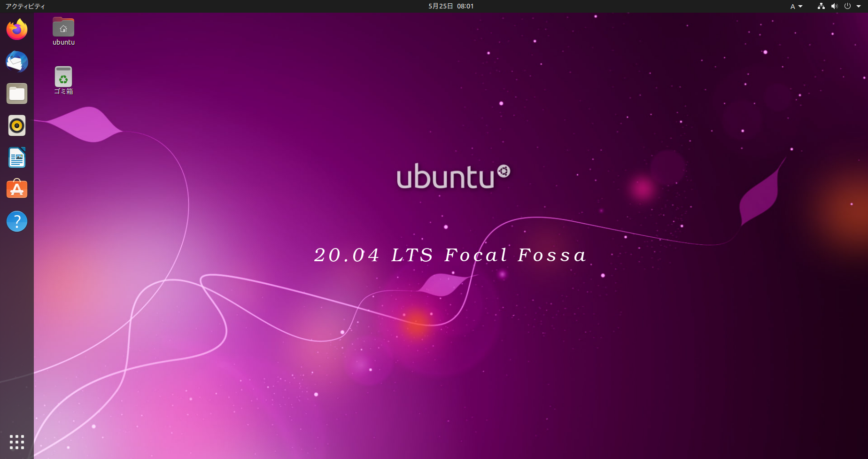Open the Files manager in dock
Image resolution: width=868 pixels, height=459 pixels.
click(17, 93)
